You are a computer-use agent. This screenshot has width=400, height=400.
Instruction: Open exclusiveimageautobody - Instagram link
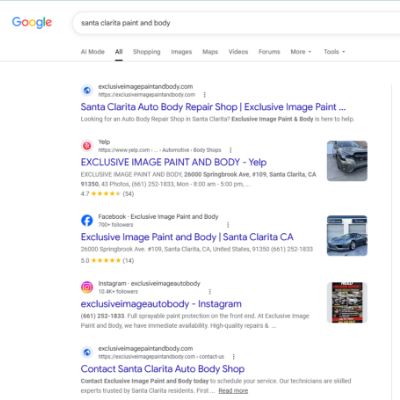pyautogui.click(x=161, y=304)
